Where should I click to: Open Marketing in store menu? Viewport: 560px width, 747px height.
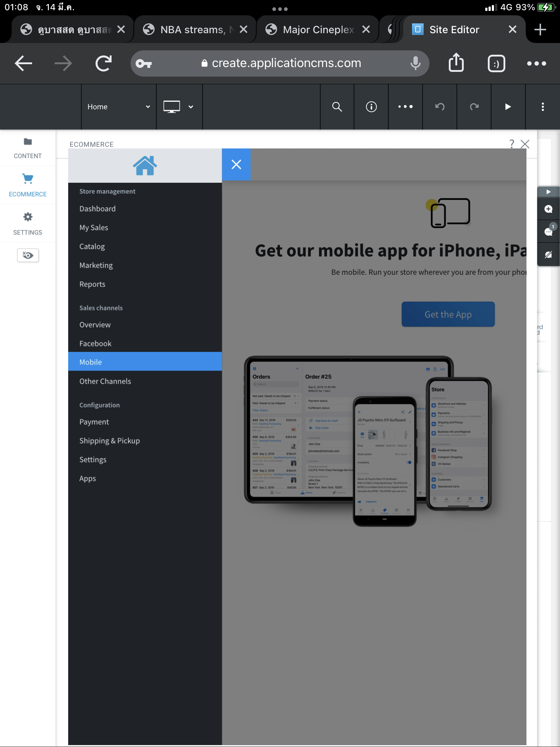145,266
